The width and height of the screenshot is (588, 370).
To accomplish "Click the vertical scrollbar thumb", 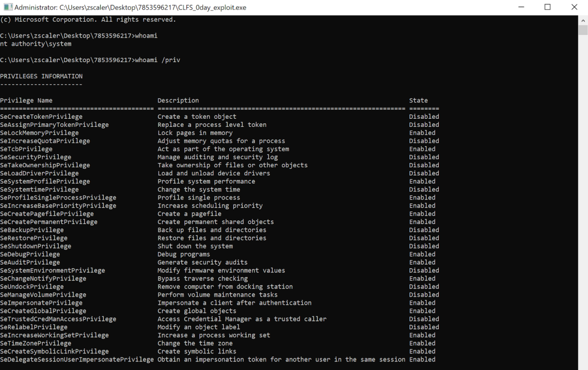I will pos(583,31).
